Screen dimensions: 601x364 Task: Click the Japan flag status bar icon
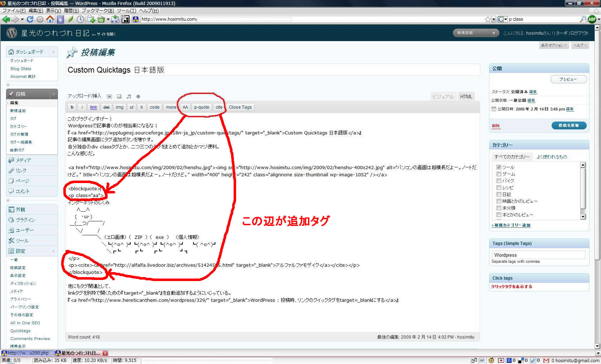point(501,360)
